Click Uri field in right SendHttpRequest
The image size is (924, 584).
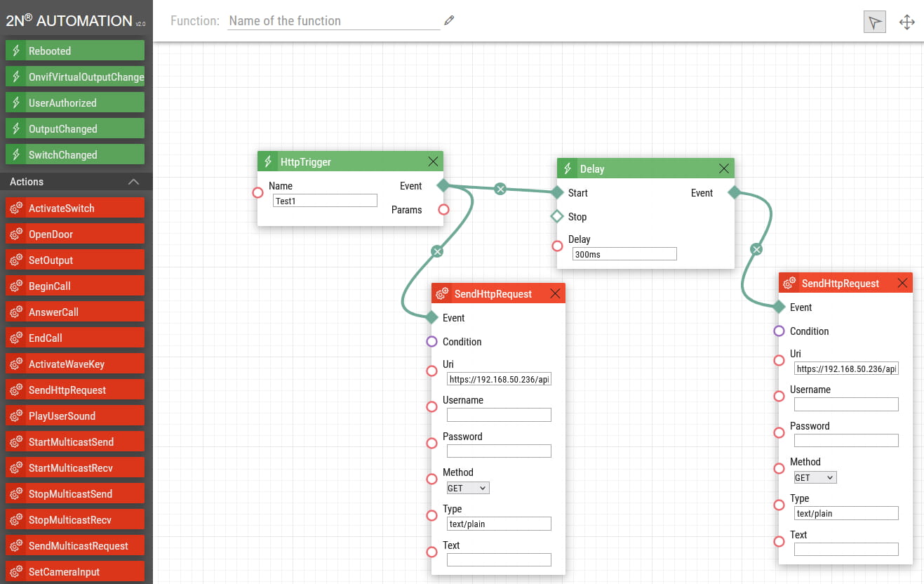tap(846, 369)
